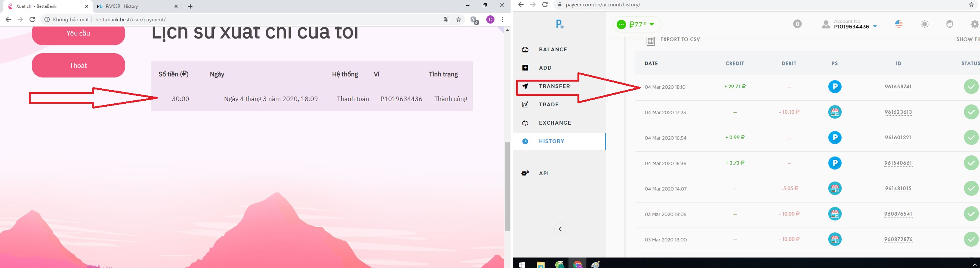Image resolution: width=980 pixels, height=268 pixels.
Task: Close the PAYEER History tab
Action: pos(176,6)
